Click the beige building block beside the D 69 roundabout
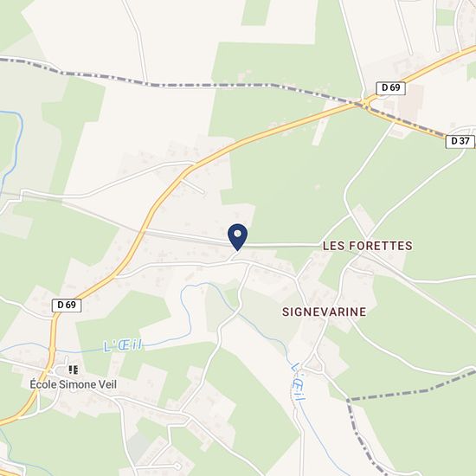Image resolution: width=476 pixels, height=476 pixels. pos(413,100)
